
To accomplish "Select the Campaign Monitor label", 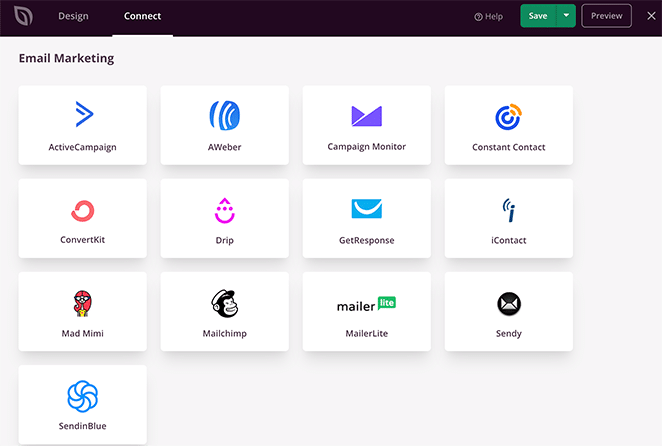I will click(x=366, y=147).
